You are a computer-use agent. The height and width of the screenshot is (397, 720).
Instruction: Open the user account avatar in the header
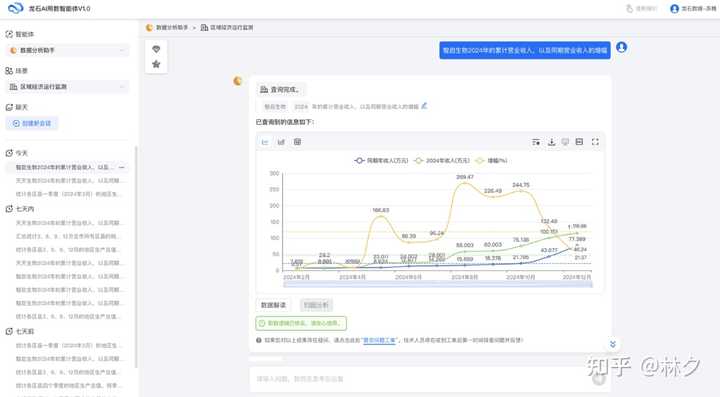pyautogui.click(x=674, y=9)
